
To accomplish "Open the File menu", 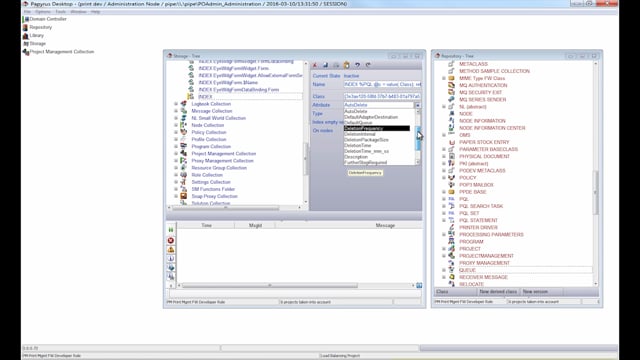I will pyautogui.click(x=27, y=12).
